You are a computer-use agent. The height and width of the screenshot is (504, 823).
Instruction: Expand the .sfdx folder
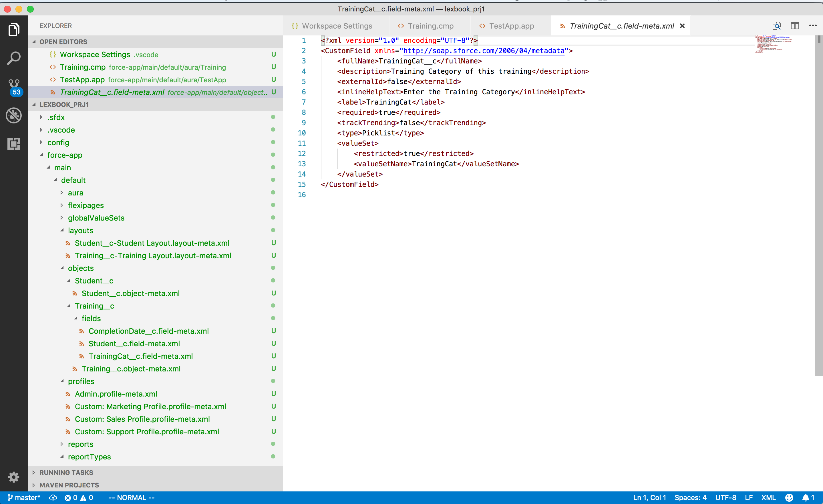click(x=41, y=117)
